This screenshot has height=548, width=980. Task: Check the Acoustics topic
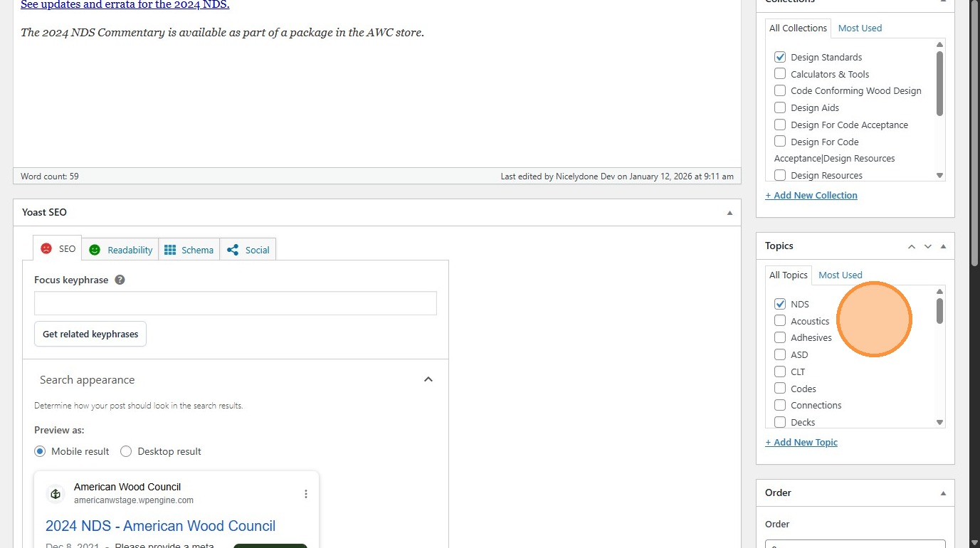780,321
